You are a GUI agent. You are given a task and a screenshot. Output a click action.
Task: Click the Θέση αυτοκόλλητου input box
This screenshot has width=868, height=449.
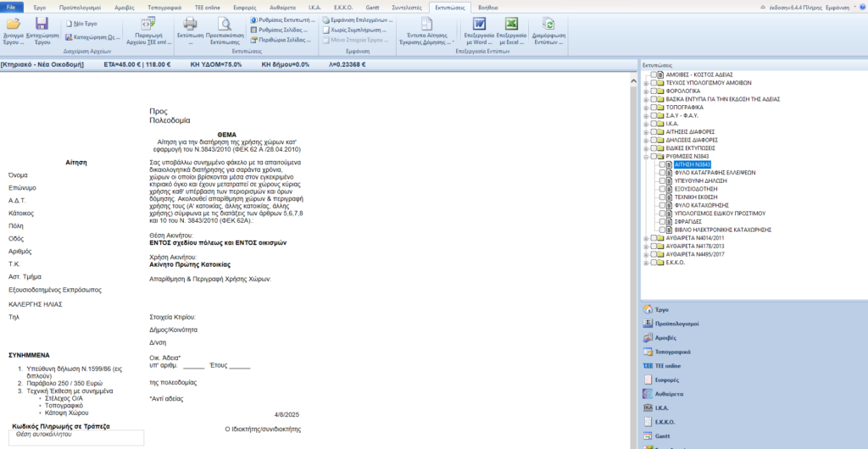[x=75, y=438]
